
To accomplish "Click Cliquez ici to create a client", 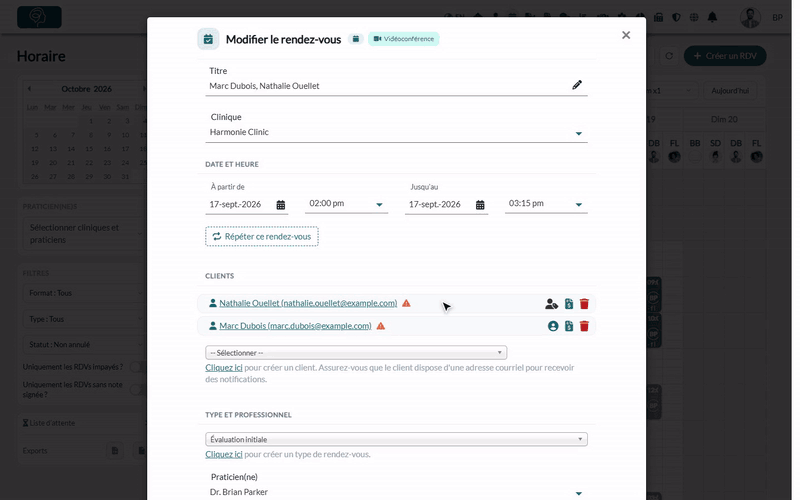I will click(x=224, y=368).
